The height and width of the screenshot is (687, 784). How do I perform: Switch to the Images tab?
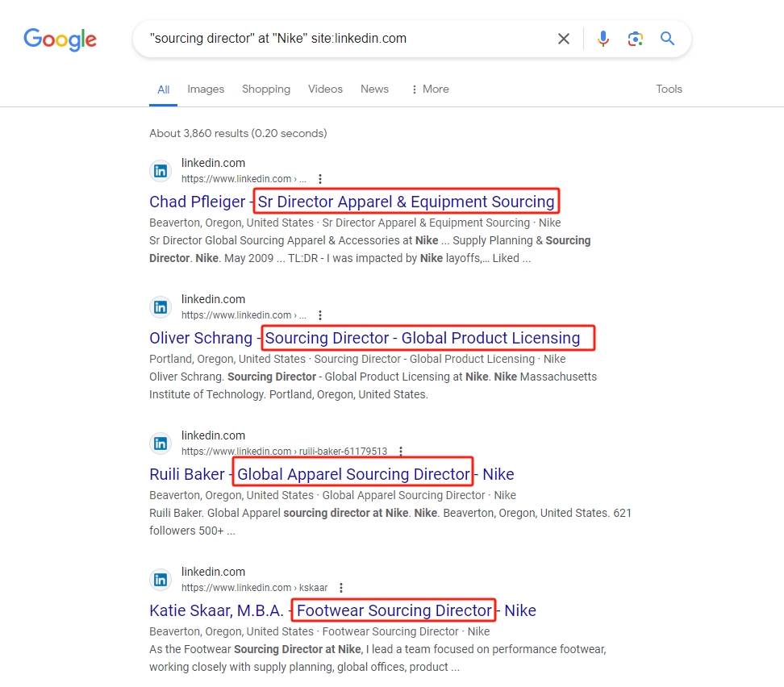pos(206,89)
